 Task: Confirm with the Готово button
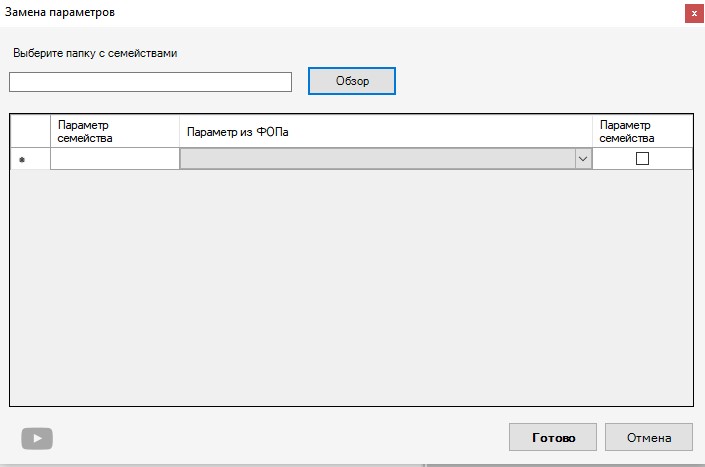click(x=553, y=438)
